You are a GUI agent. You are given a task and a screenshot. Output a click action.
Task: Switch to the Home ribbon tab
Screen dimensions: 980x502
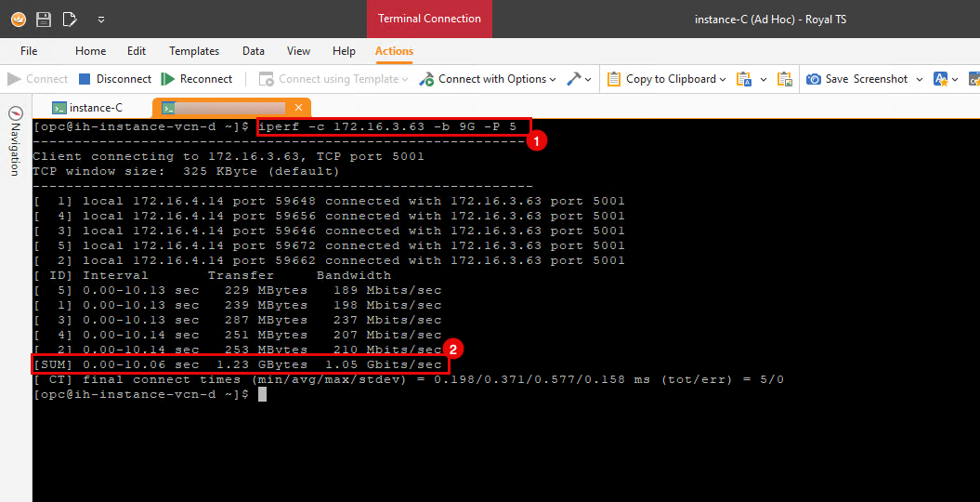coord(90,51)
